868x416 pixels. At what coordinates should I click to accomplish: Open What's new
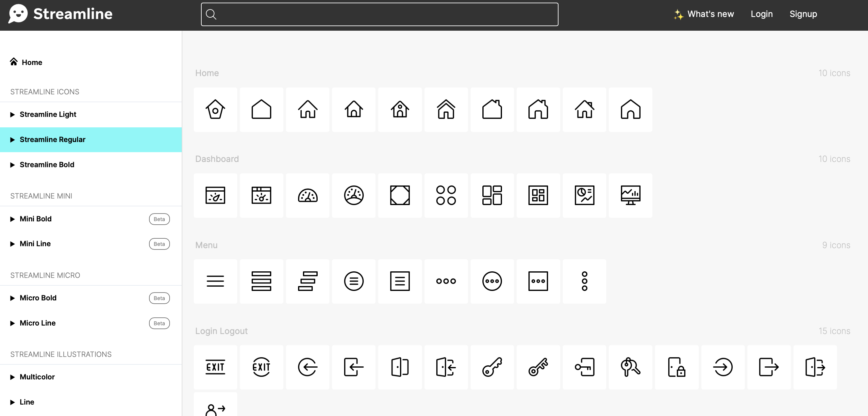[704, 14]
